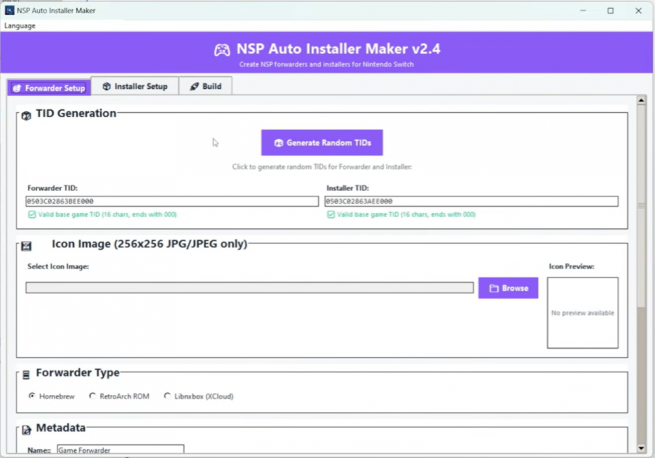The height and width of the screenshot is (458, 655).
Task: Open the Language menu
Action: coord(20,26)
